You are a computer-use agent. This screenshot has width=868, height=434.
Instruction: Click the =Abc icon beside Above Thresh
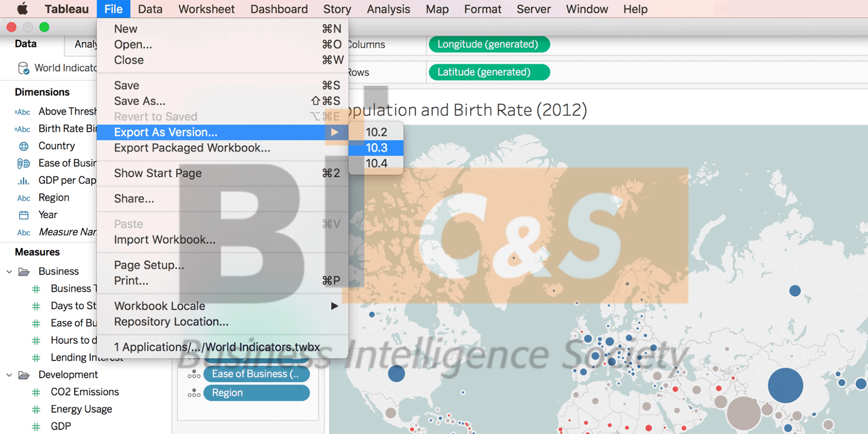[22, 112]
